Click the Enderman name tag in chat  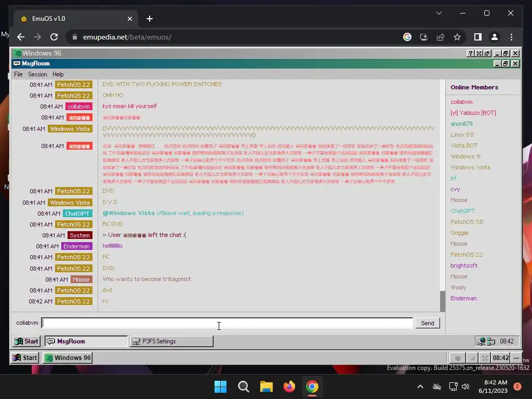[77, 246]
